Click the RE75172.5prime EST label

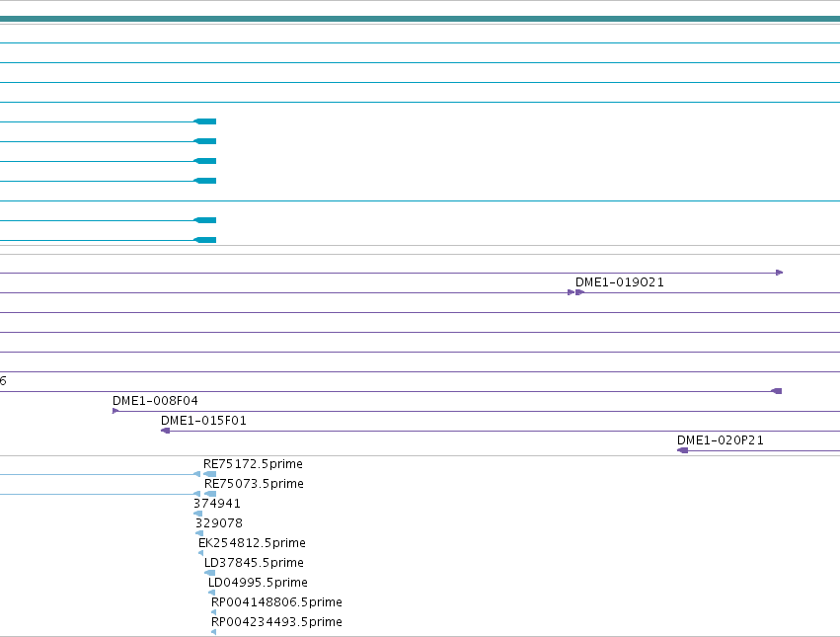tap(253, 464)
